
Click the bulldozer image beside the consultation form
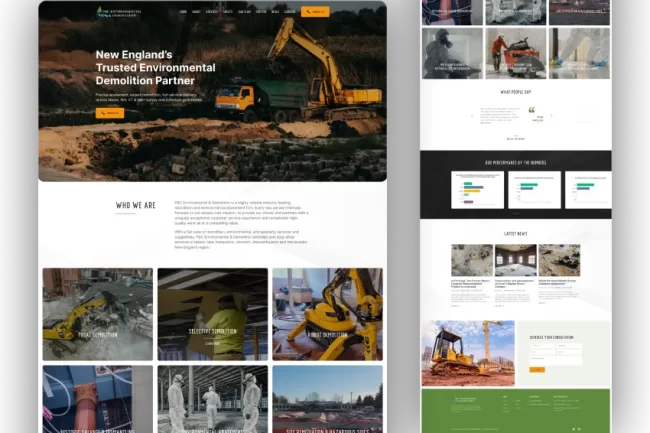[467, 353]
